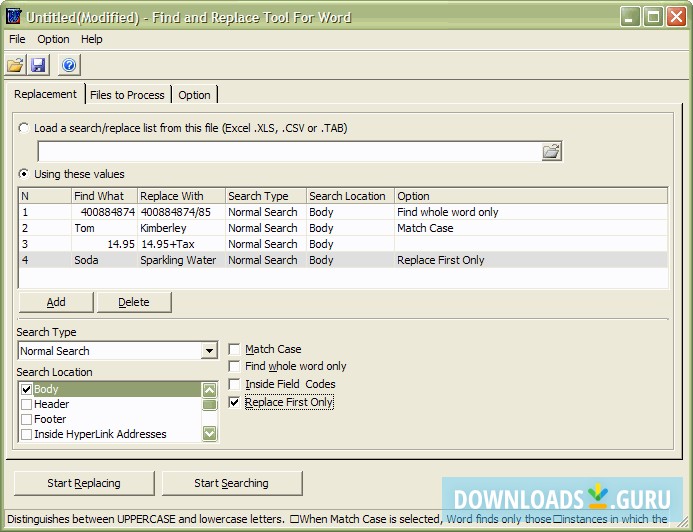Click the 'Sparkling Water' cell

182,260
